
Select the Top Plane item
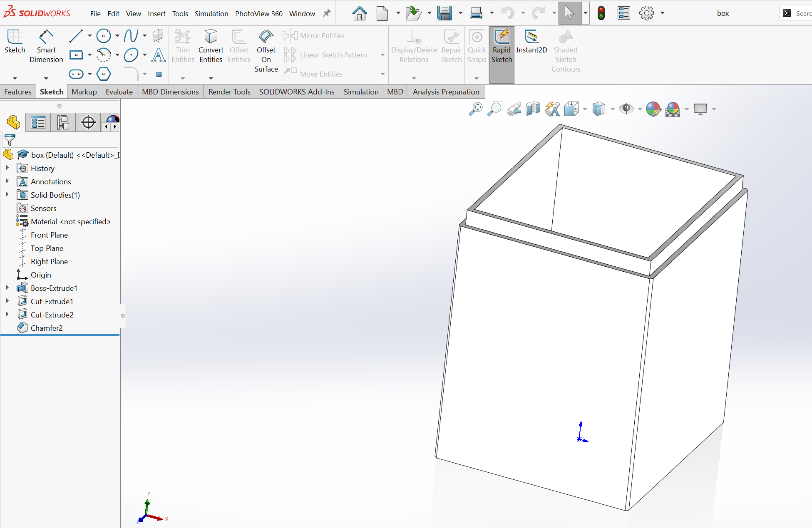tap(47, 248)
